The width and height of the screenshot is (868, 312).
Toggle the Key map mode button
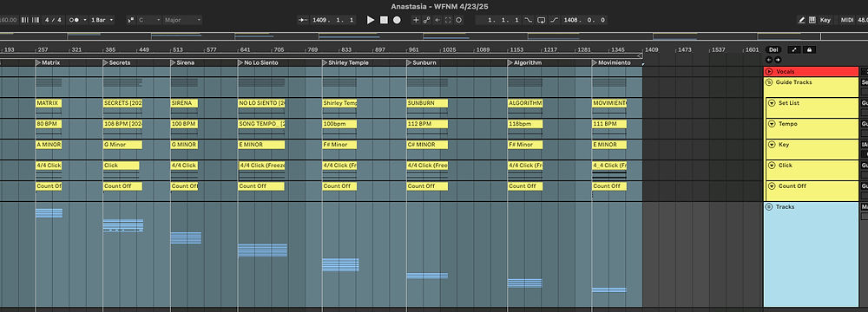point(825,20)
